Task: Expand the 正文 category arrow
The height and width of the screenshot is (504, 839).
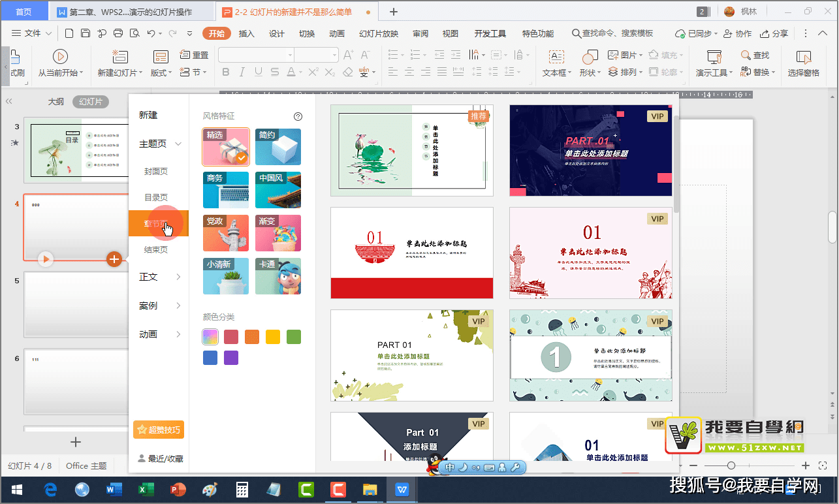Action: click(x=178, y=277)
